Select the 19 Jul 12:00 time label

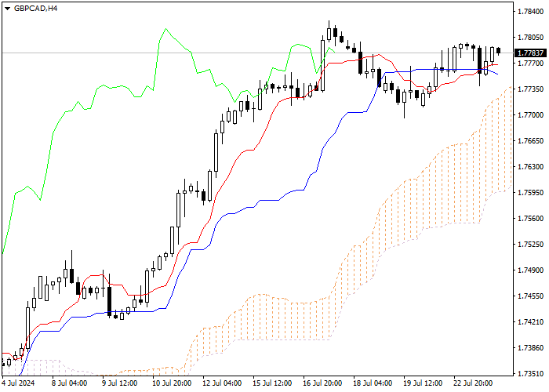click(423, 383)
